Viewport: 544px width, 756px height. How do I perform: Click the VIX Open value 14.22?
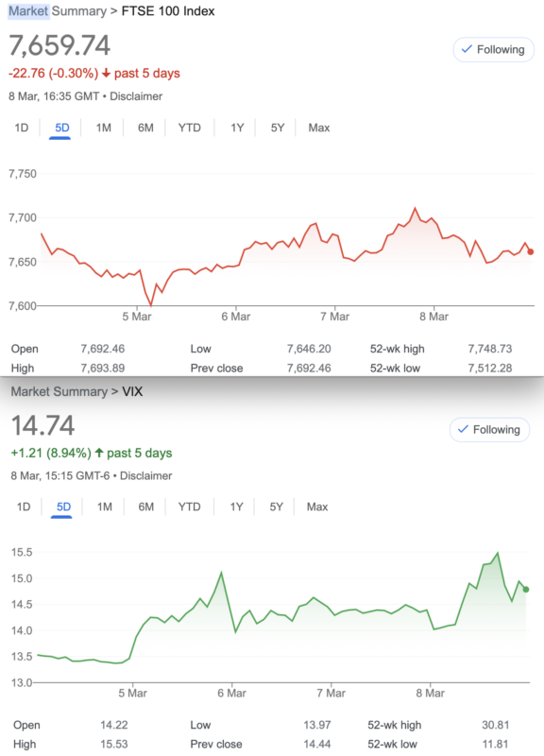point(114,725)
